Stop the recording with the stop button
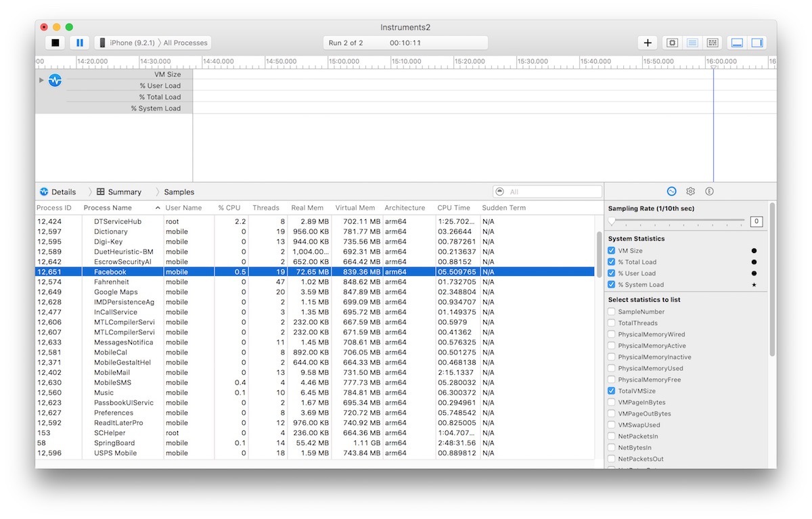The image size is (812, 519). [x=55, y=43]
